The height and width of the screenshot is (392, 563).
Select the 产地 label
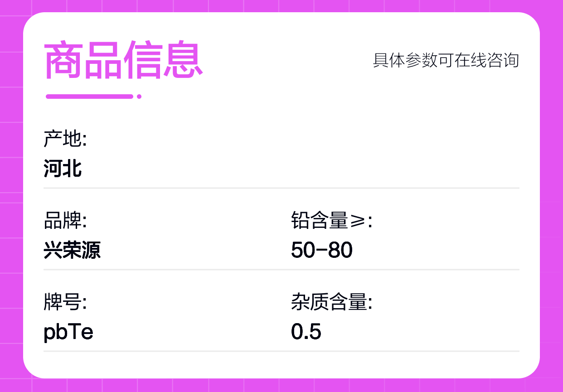pyautogui.click(x=65, y=139)
